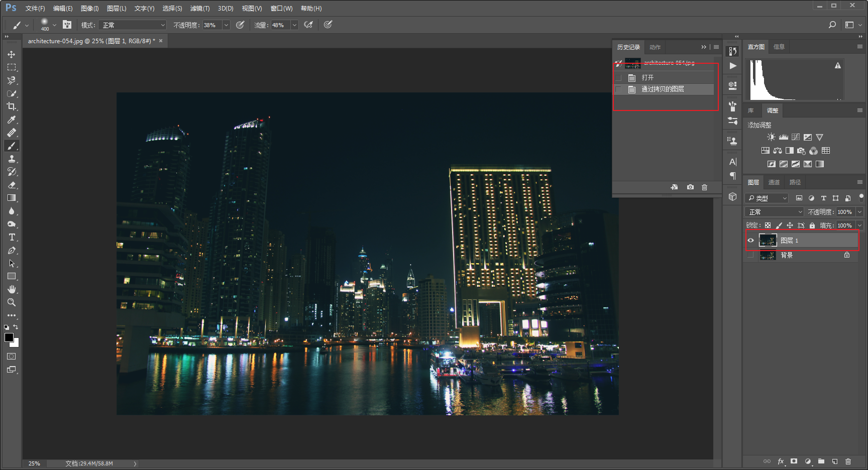Image resolution: width=868 pixels, height=470 pixels.
Task: Open the 文件(F) menu
Action: coord(35,9)
